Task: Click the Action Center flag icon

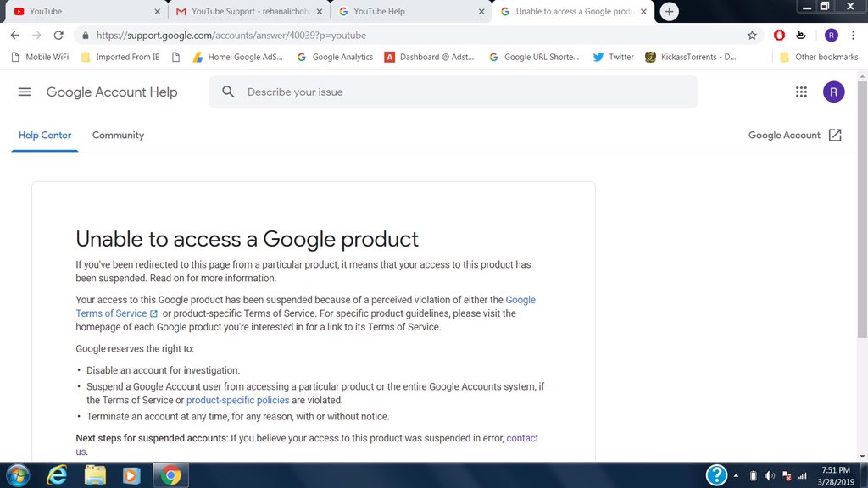Action: (x=786, y=476)
